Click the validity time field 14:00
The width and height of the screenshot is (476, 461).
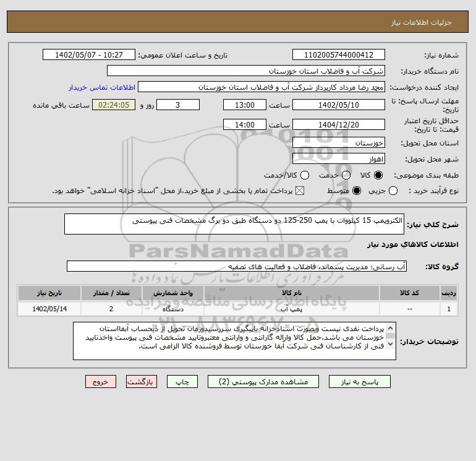coord(245,124)
